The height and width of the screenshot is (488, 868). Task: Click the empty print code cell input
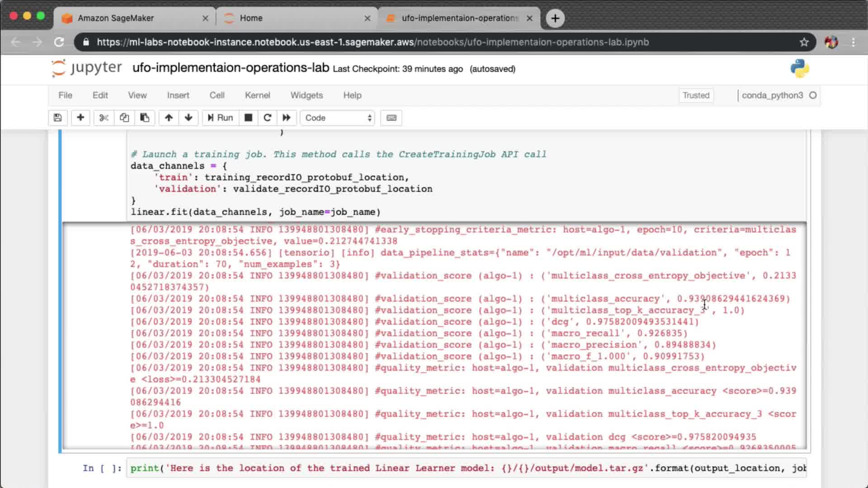coord(466,468)
